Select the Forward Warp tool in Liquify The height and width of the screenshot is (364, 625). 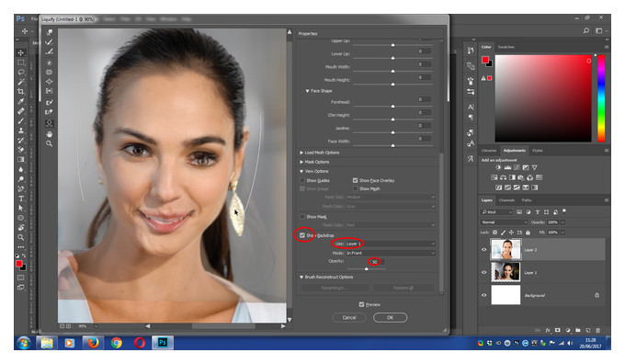(50, 32)
